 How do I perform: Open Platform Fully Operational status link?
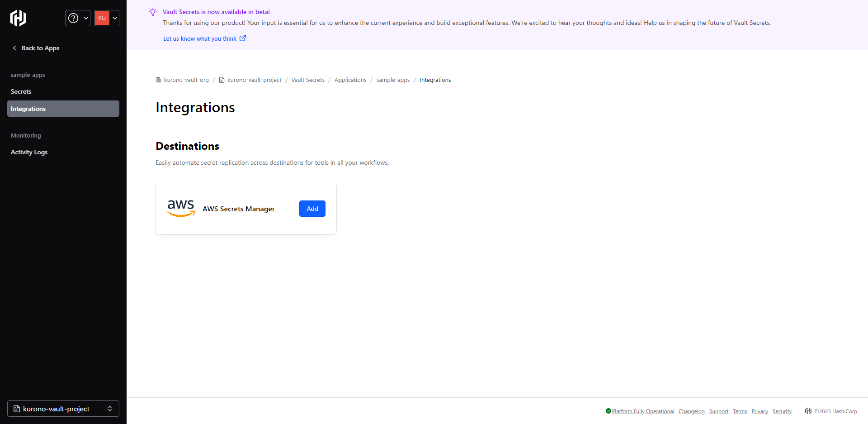coord(643,411)
